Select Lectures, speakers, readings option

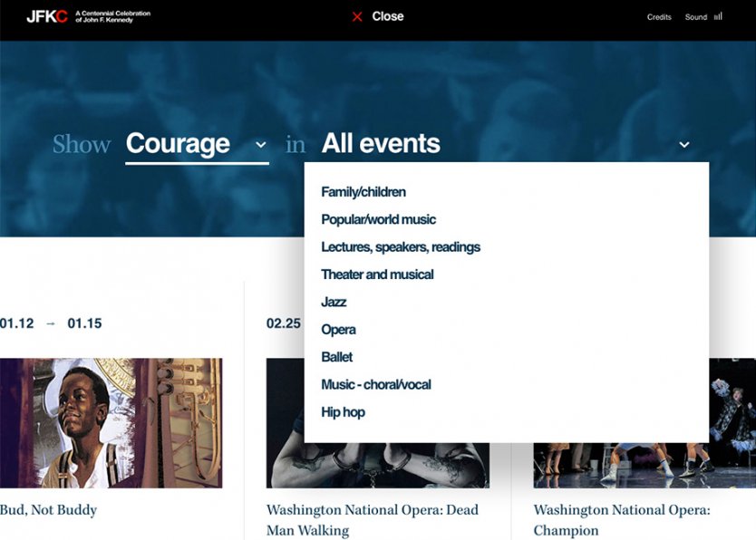click(x=401, y=247)
